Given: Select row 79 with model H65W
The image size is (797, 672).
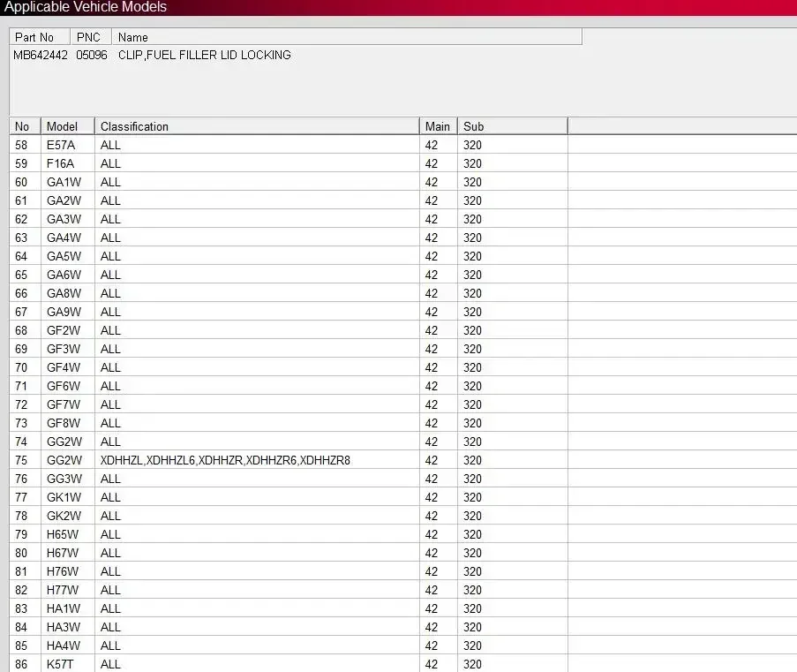Looking at the screenshot, I should [x=289, y=534].
